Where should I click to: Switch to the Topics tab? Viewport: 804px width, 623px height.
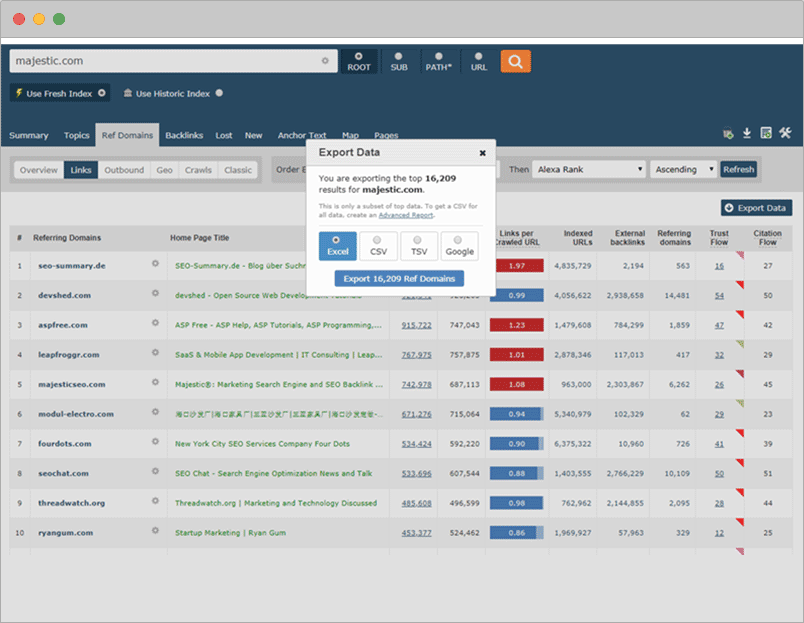tap(76, 135)
